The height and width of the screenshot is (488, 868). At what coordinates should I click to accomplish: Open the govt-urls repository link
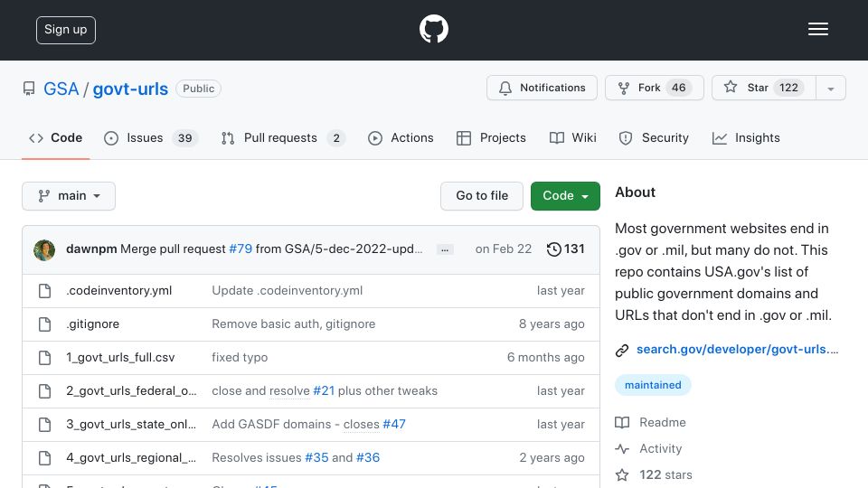pyautogui.click(x=130, y=89)
